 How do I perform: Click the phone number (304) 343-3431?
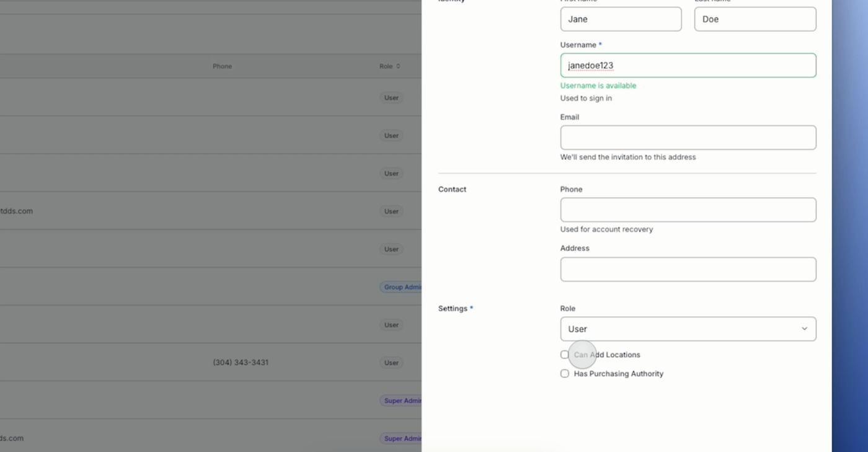click(x=241, y=363)
